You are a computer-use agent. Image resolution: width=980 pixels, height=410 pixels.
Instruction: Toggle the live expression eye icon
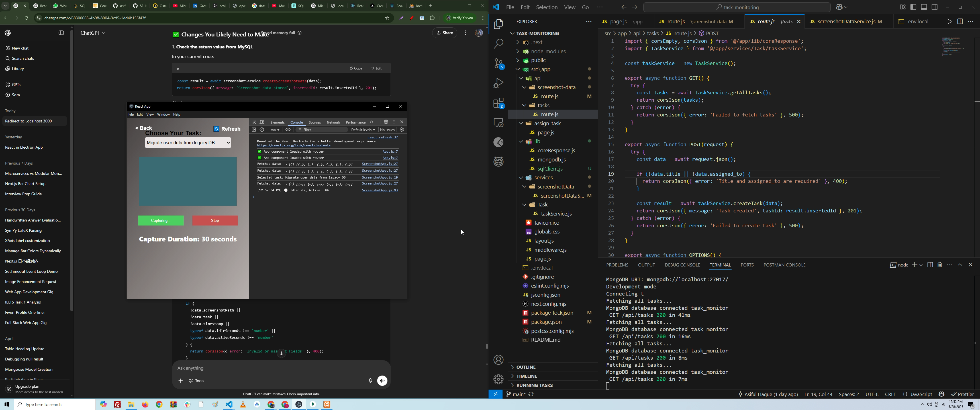click(x=288, y=130)
